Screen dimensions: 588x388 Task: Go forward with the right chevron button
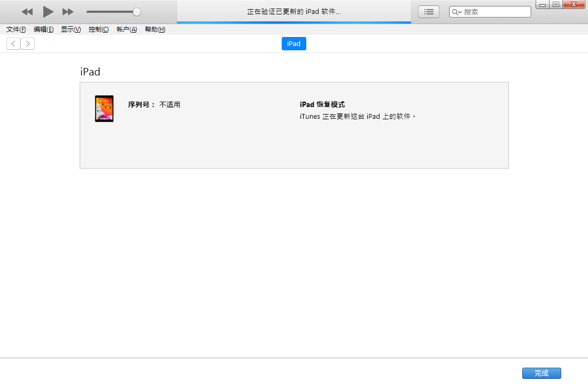point(28,44)
